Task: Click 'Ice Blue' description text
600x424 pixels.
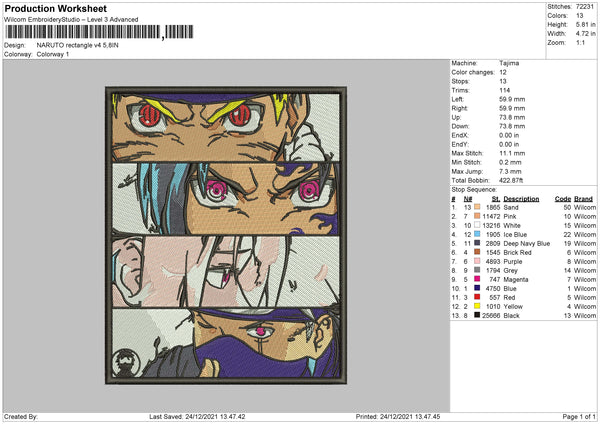Action: 515,235
